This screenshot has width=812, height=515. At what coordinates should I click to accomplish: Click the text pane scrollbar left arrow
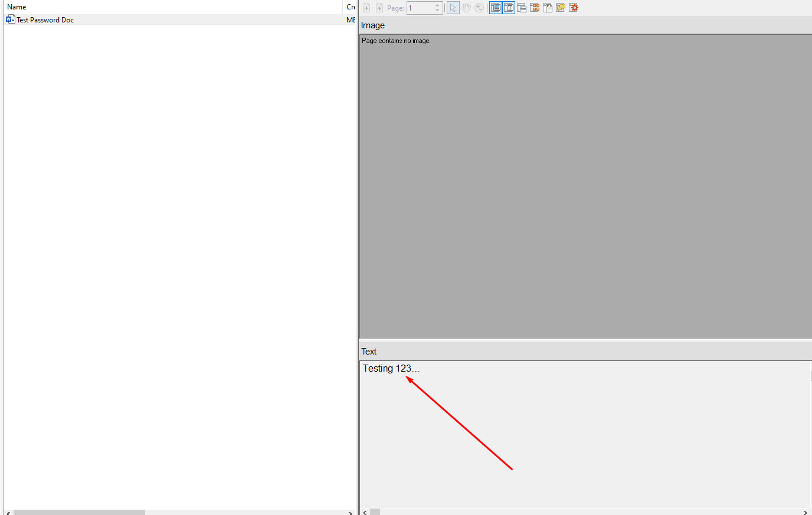point(365,512)
